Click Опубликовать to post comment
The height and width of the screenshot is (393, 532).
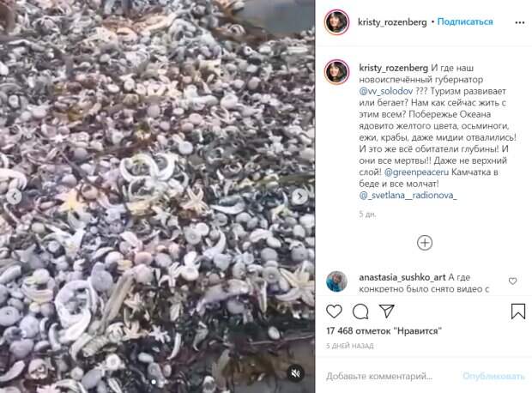[x=493, y=376]
